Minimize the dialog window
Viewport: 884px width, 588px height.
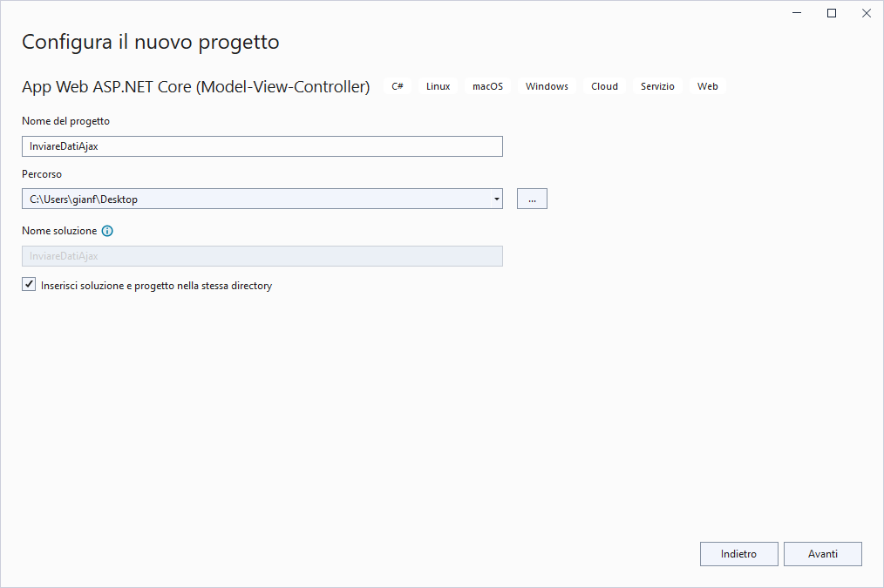797,13
